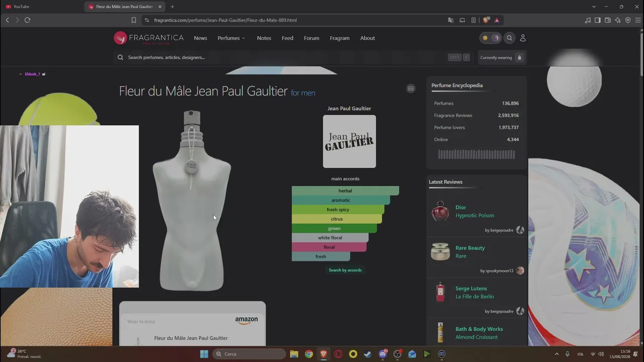Open the Serge Lutens brand link
644x362 pixels.
pyautogui.click(x=471, y=289)
